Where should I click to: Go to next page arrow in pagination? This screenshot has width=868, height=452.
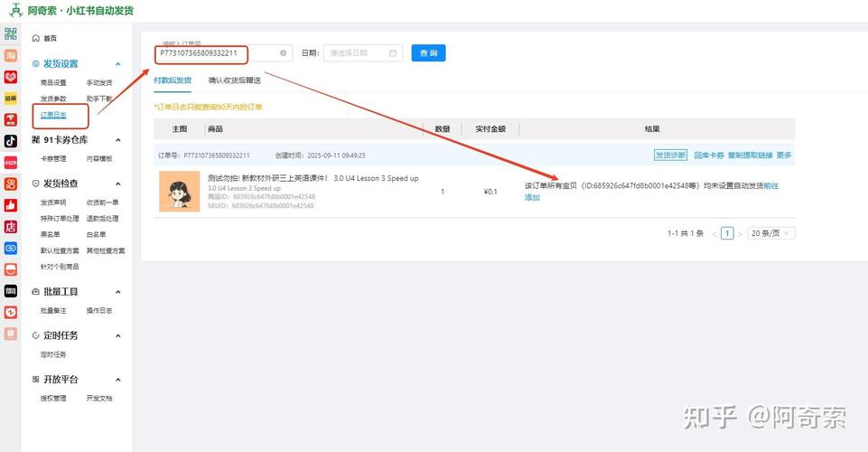click(740, 233)
